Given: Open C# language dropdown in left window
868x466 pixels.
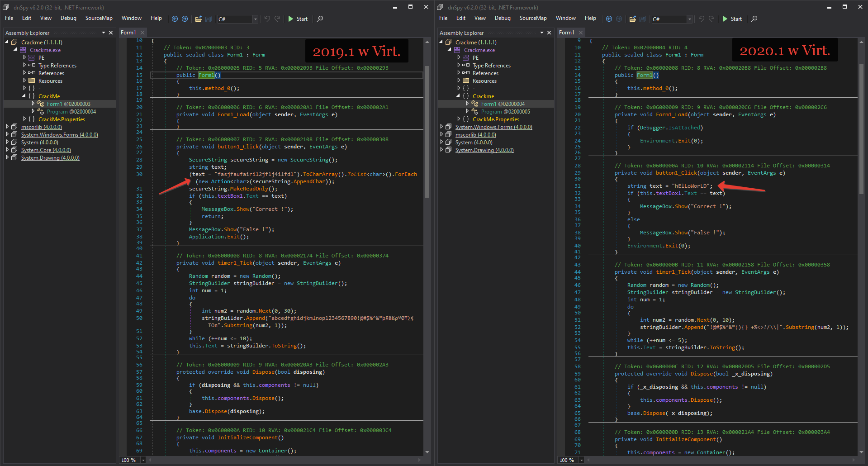Looking at the screenshot, I should [x=255, y=19].
